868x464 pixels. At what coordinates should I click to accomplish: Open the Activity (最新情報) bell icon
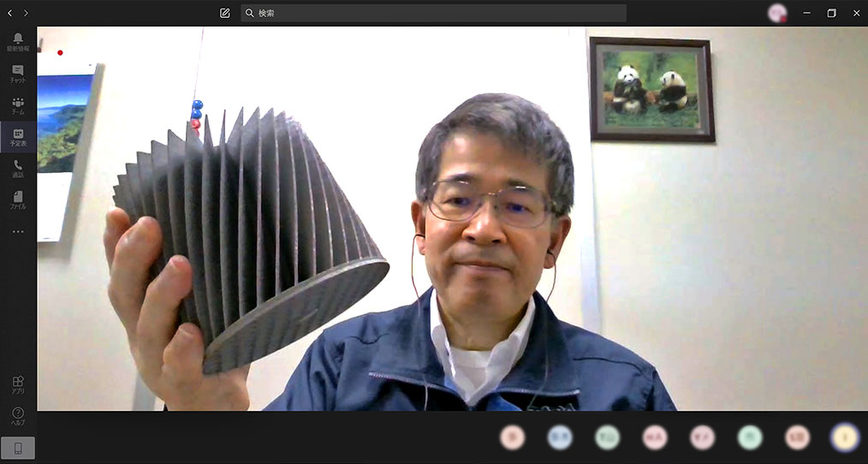click(x=18, y=42)
